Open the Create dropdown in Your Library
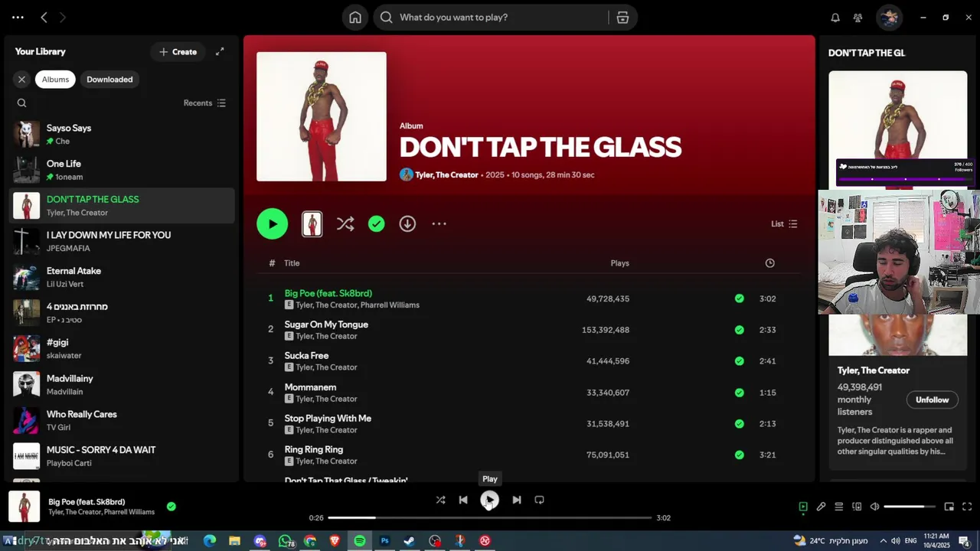The width and height of the screenshot is (980, 551). (x=178, y=51)
